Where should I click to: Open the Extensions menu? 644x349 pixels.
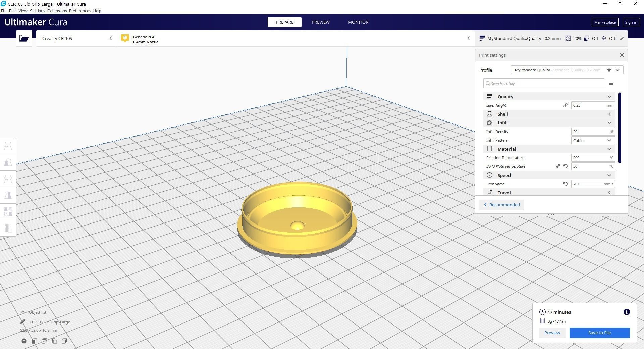(x=57, y=11)
